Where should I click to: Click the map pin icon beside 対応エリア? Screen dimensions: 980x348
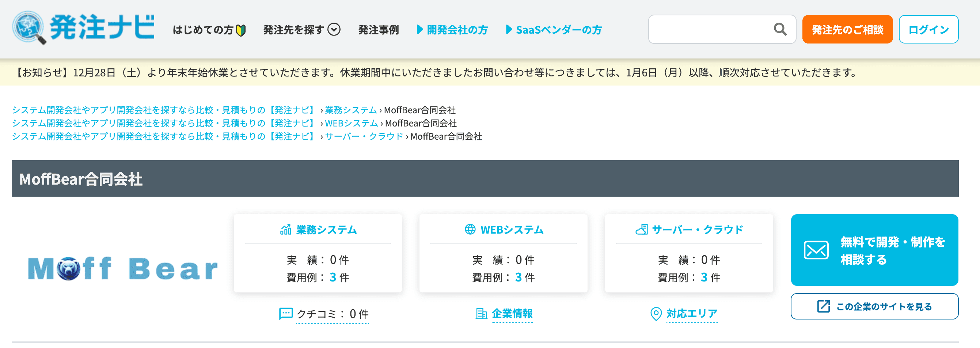[656, 314]
